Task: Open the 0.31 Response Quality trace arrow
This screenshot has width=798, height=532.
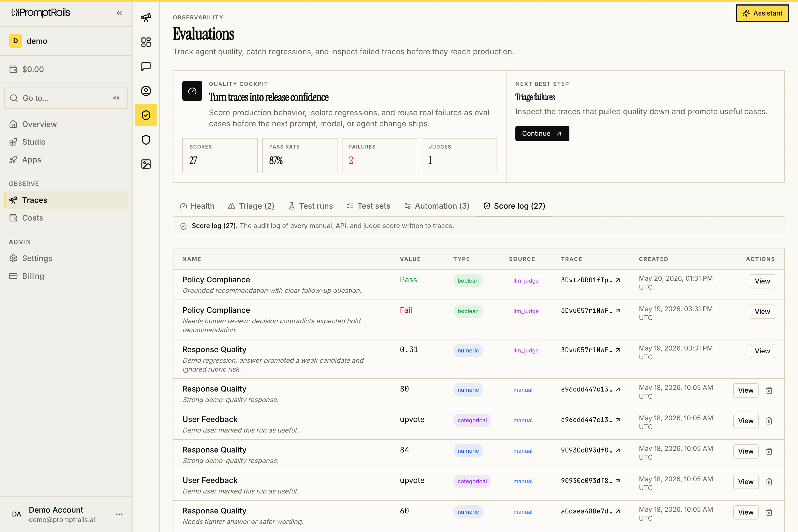Action: [x=618, y=350]
